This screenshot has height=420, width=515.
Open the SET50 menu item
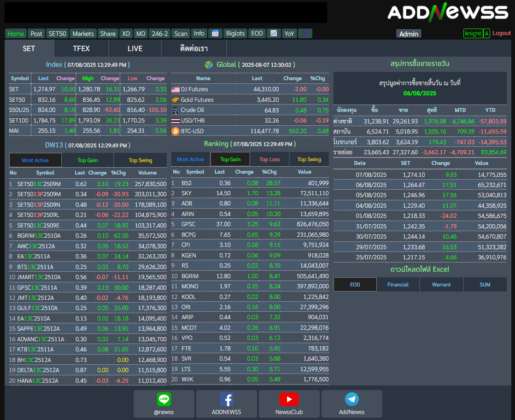[x=57, y=34]
